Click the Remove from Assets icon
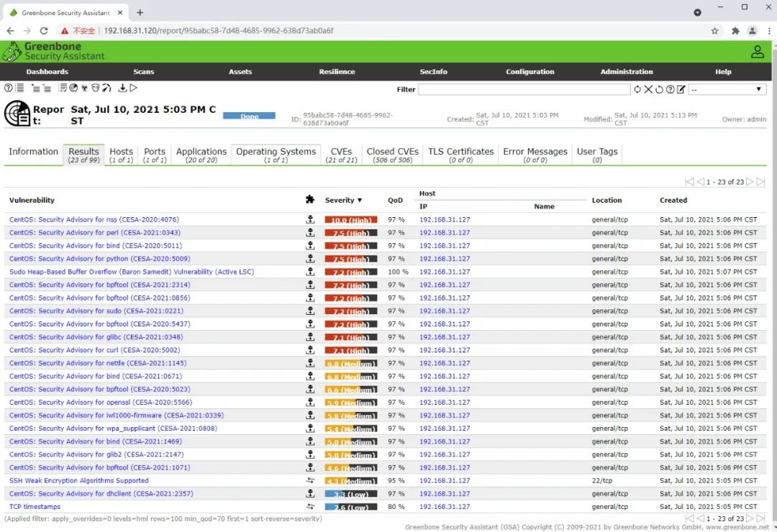The height and width of the screenshot is (532, 777). (47, 88)
